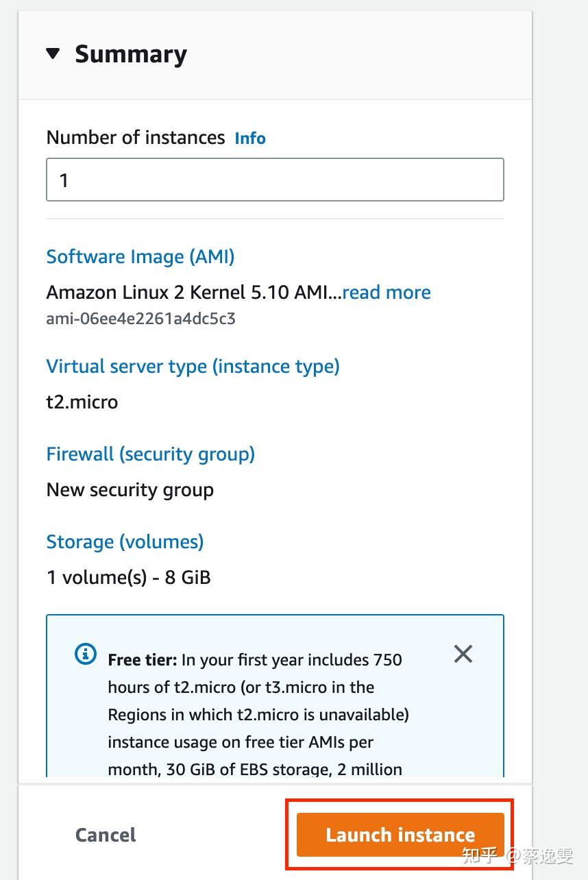
Task: Click the 1 volume(s) - 8 GiB text
Action: [128, 577]
